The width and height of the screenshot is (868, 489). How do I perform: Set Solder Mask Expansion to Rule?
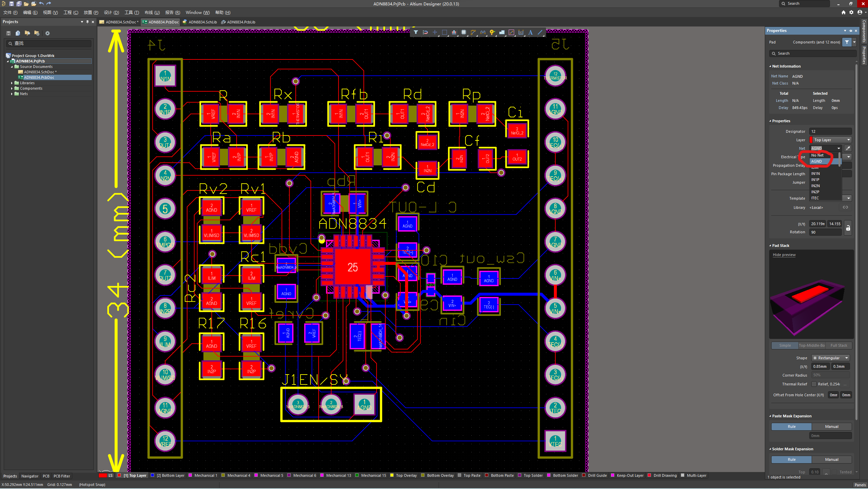(x=791, y=459)
